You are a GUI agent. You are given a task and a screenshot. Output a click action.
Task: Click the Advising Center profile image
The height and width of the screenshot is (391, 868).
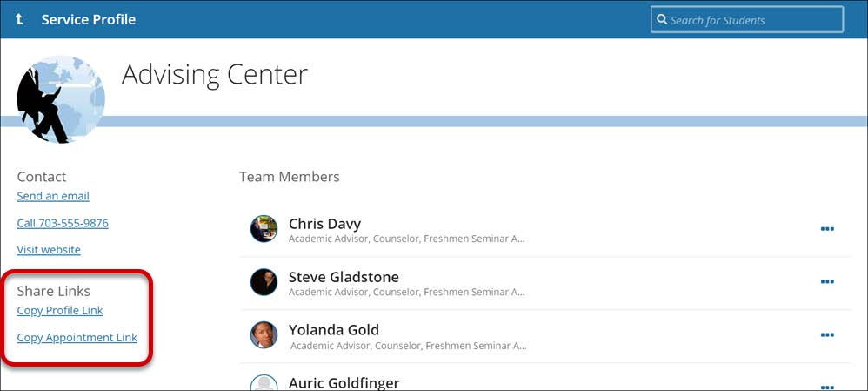click(60, 99)
